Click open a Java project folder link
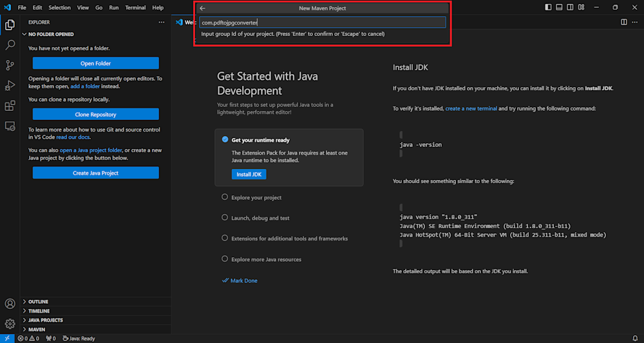Viewport: 644px width, 343px height. 91,150
